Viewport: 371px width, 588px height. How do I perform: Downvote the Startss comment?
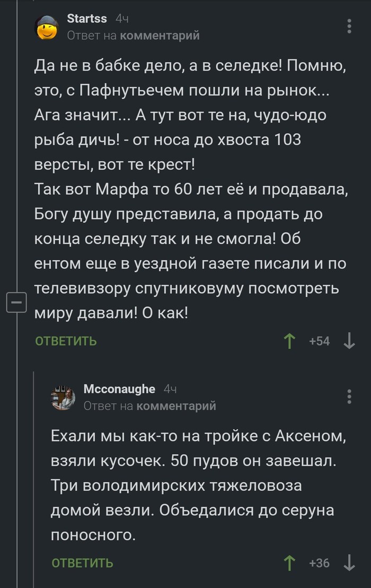click(349, 341)
